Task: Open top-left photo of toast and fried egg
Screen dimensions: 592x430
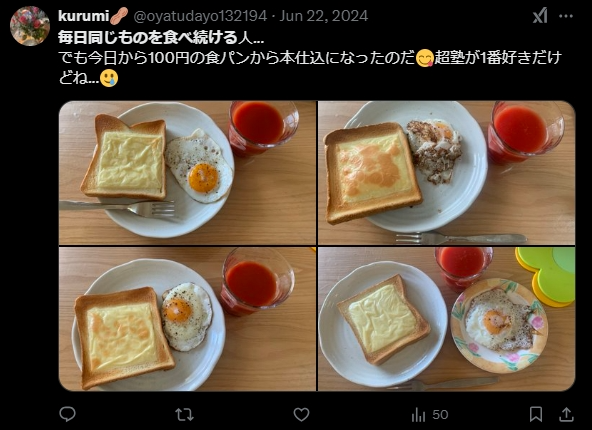Action: pyautogui.click(x=187, y=173)
